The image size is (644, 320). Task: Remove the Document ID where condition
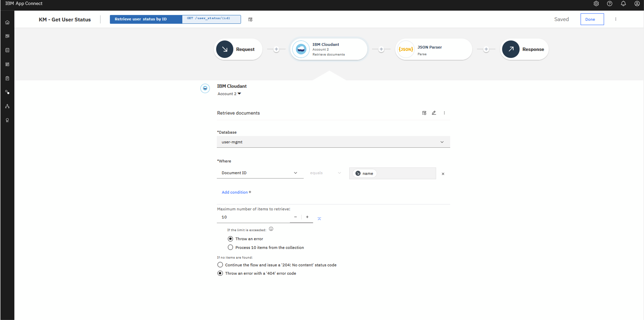443,174
